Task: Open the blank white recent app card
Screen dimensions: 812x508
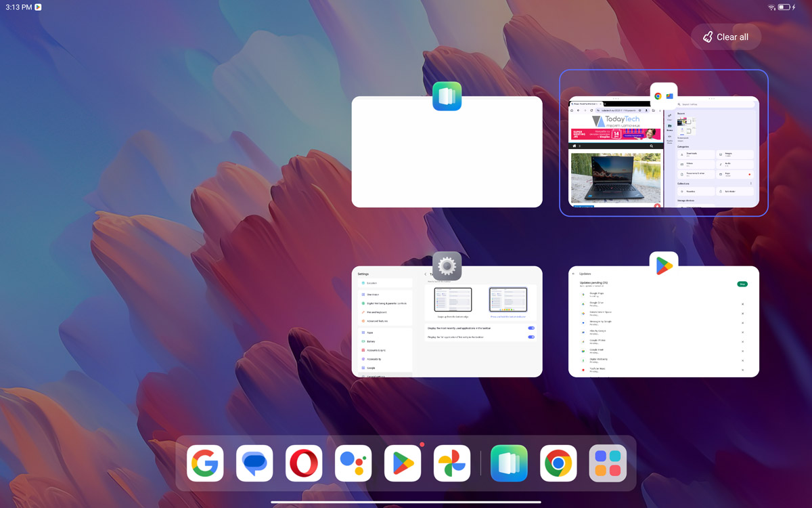Action: click(447, 152)
